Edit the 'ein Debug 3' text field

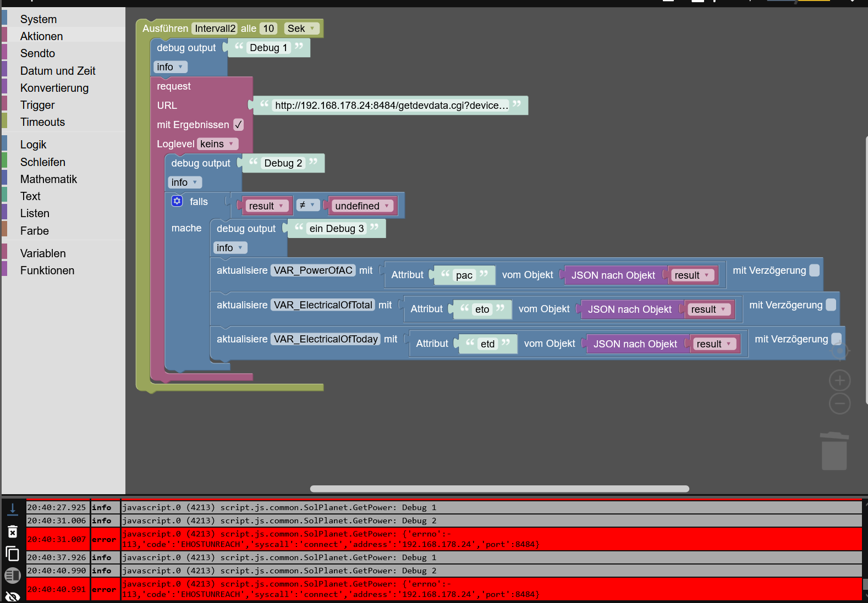point(337,229)
